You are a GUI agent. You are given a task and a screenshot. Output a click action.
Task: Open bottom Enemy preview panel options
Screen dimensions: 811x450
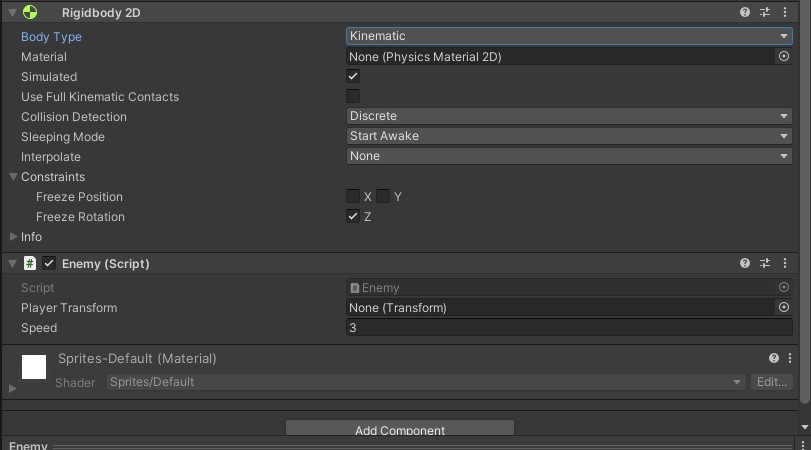click(x=802, y=445)
